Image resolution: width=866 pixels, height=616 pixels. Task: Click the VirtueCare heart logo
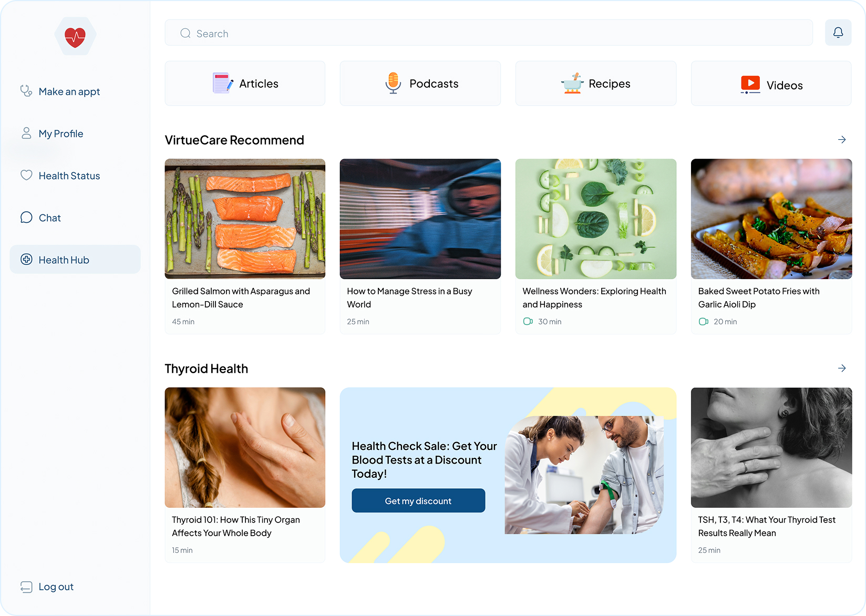(x=75, y=36)
